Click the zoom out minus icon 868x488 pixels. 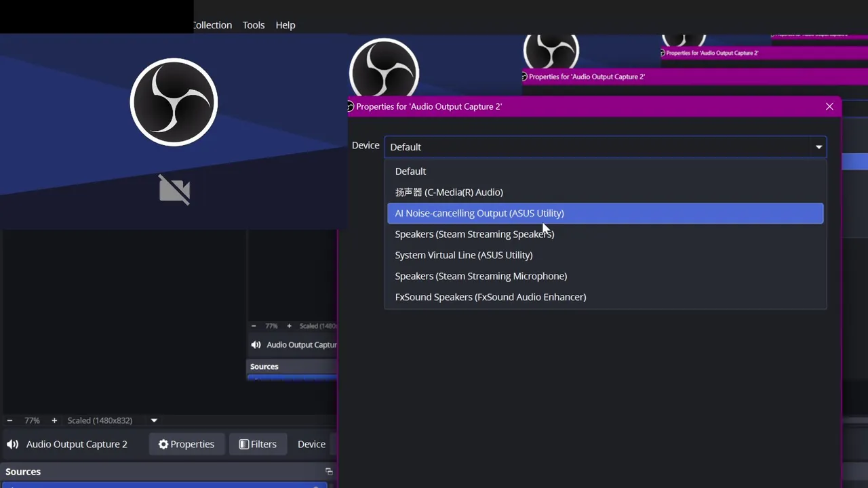(x=9, y=421)
